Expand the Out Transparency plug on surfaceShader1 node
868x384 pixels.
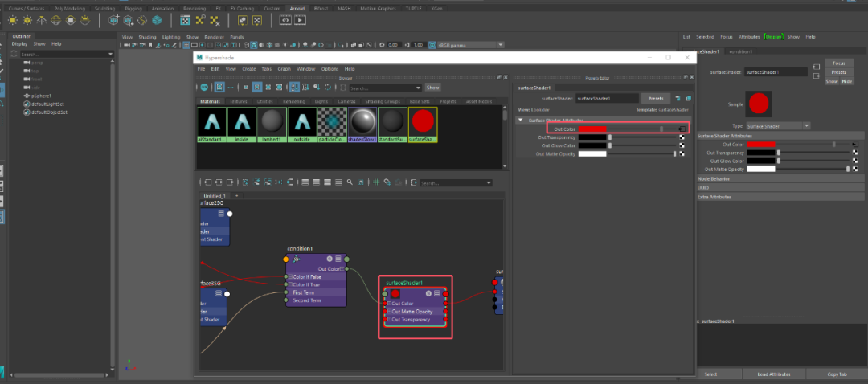pyautogui.click(x=389, y=319)
